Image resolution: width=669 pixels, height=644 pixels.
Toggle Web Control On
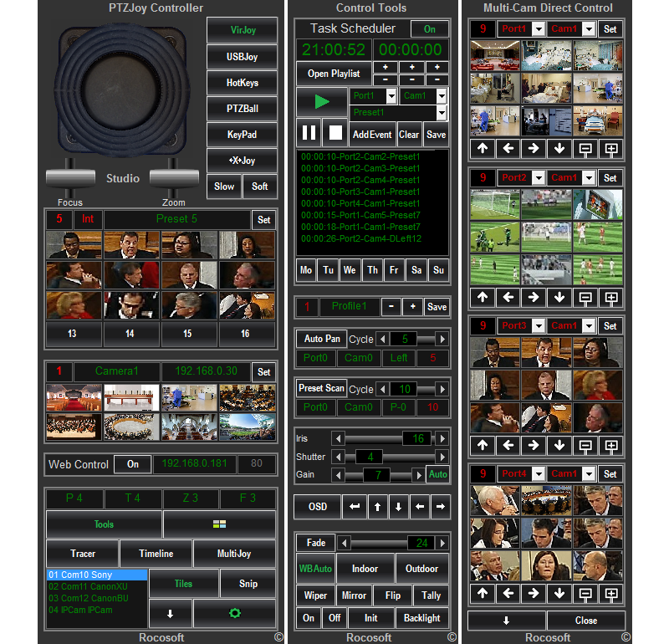(x=132, y=464)
